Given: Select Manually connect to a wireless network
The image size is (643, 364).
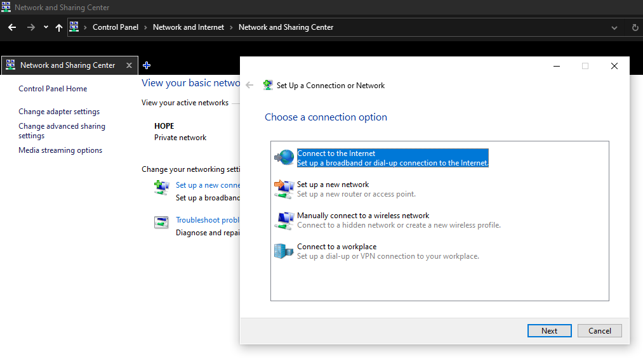Looking at the screenshot, I should click(x=399, y=220).
